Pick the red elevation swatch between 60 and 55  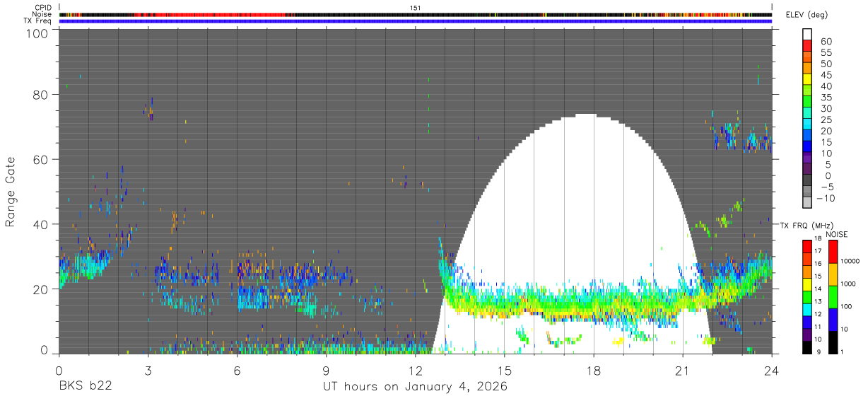tap(807, 45)
